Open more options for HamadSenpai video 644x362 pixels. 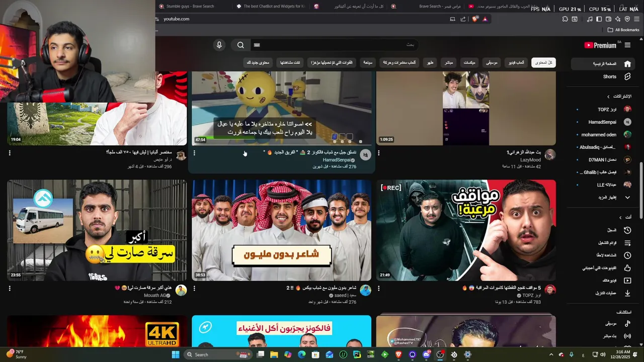194,153
